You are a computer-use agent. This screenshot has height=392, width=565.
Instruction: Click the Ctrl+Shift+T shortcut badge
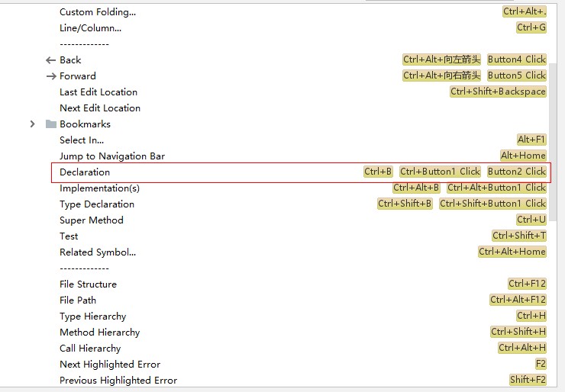[519, 236]
